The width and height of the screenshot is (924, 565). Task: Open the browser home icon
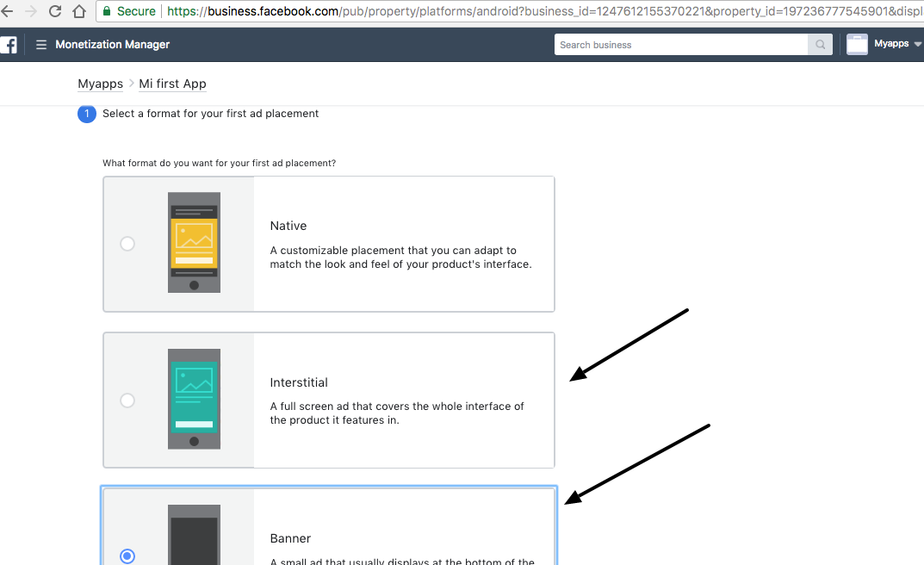[x=79, y=11]
